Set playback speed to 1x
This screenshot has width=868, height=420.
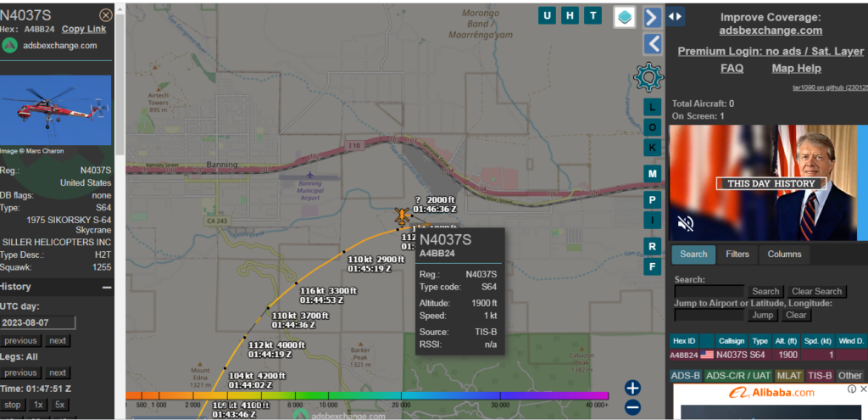coord(37,405)
